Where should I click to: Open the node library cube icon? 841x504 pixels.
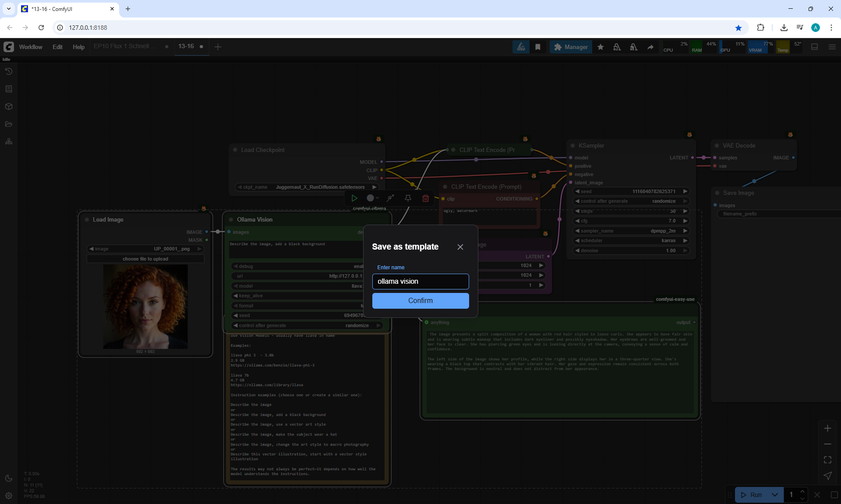(9, 106)
